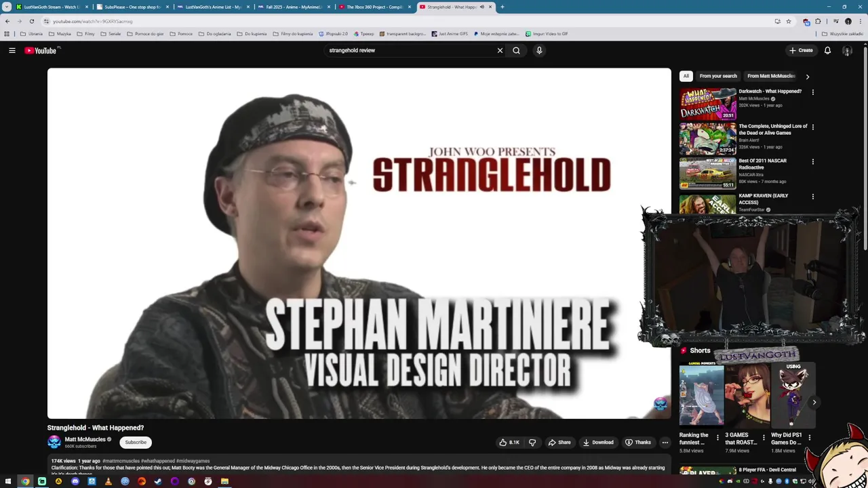Open Darkwatch What Happened thumbnail
Screen dimensions: 868x488
[708, 104]
